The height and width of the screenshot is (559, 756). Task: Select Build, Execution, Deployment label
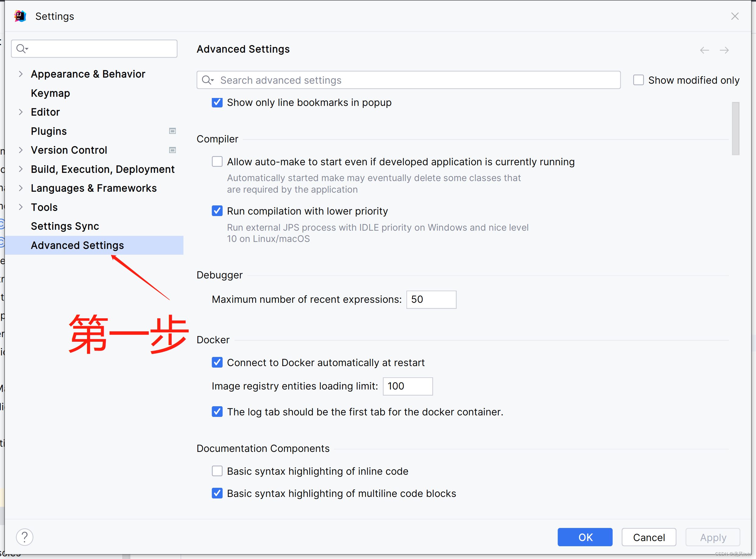pyautogui.click(x=103, y=169)
